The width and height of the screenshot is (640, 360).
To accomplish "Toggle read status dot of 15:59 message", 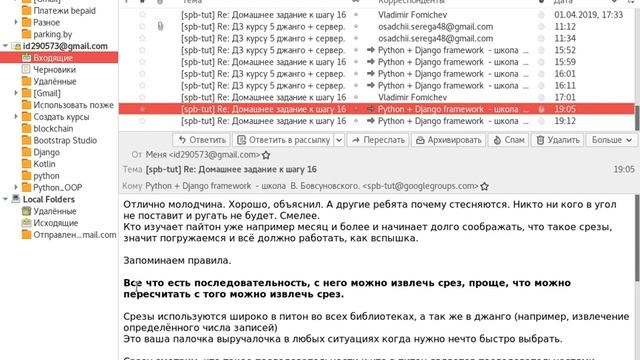I will [356, 62].
